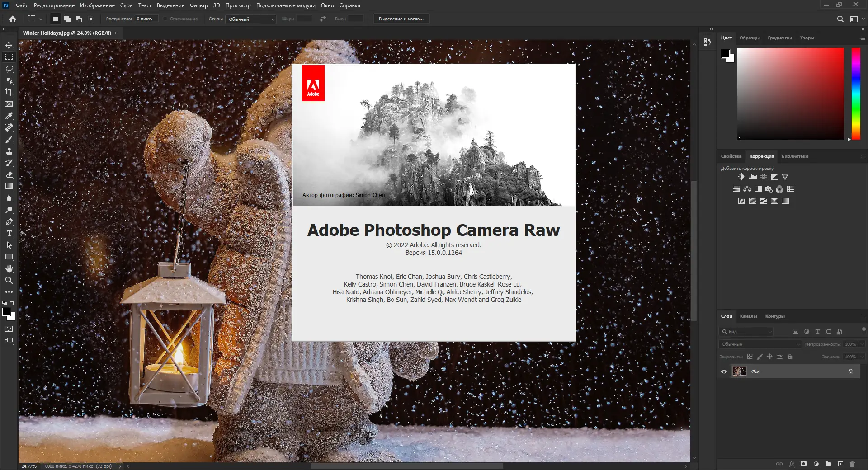
Task: Open the Стиль dropdown set to Обычный
Action: tap(251, 19)
